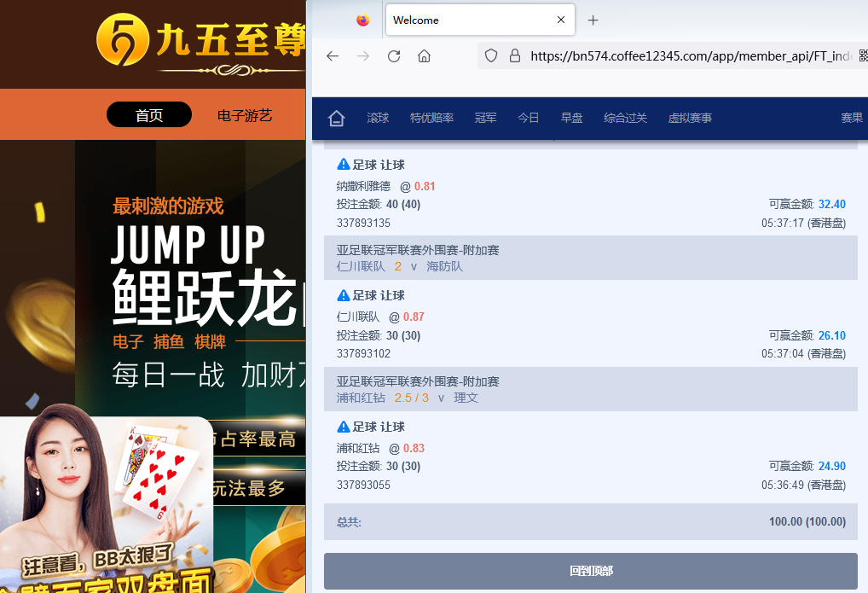Click the 九五至尊 gold logo icon

tap(122, 39)
